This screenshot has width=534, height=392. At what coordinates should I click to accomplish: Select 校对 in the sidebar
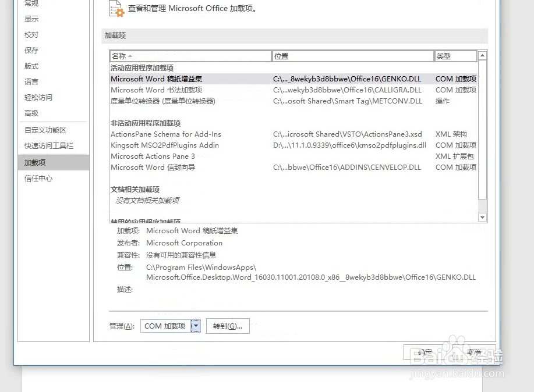31,35
